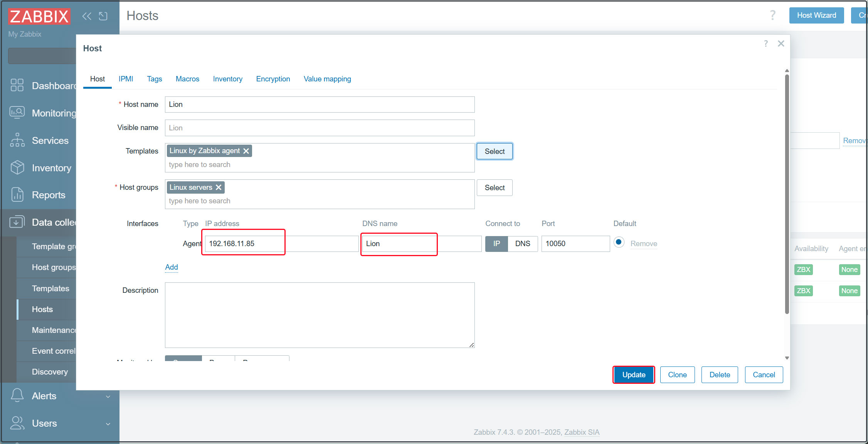
Task: Click the Services hierarchy icon
Action: (x=17, y=140)
